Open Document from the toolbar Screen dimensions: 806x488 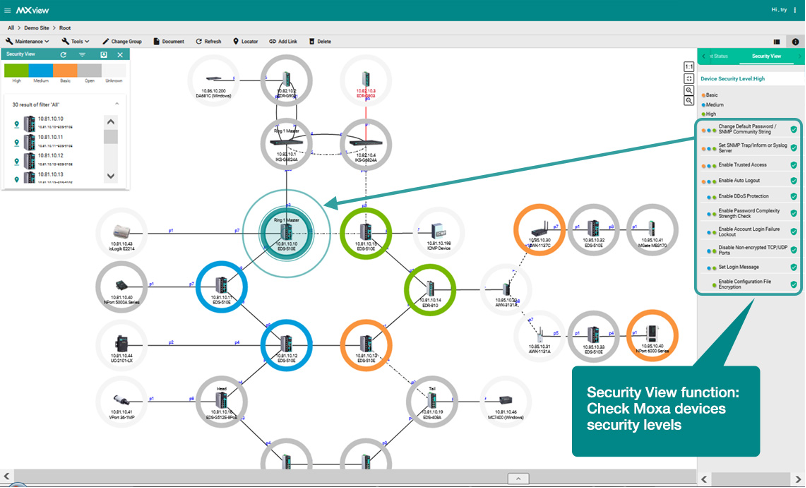167,42
